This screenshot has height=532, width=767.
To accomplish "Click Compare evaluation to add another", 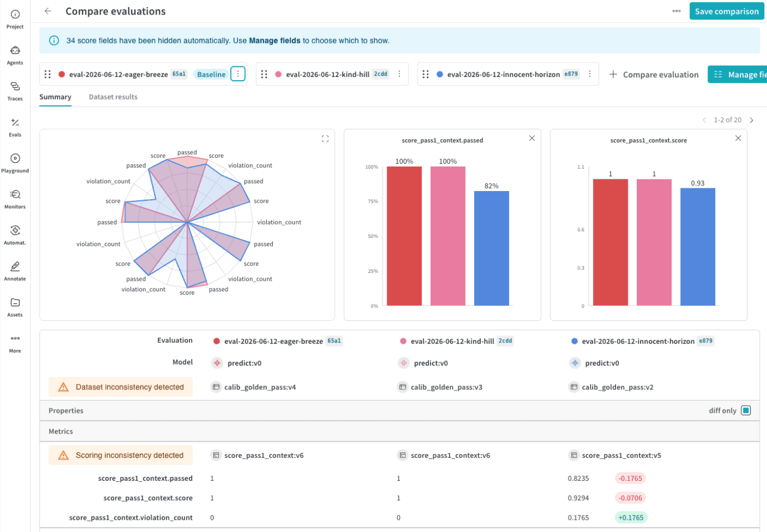I will (x=654, y=75).
